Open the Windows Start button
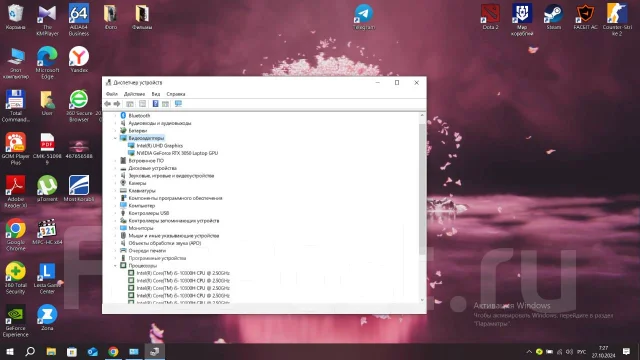The image size is (640, 360). click(x=10, y=351)
